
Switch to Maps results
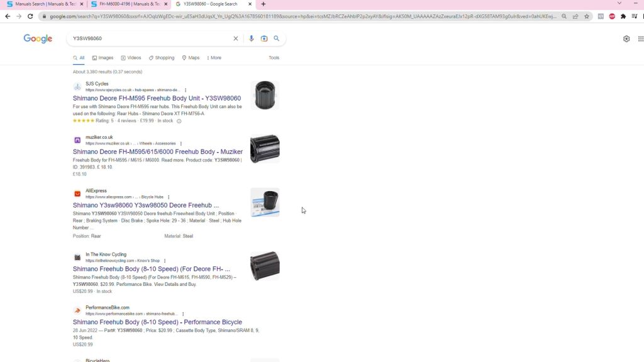pos(191,58)
